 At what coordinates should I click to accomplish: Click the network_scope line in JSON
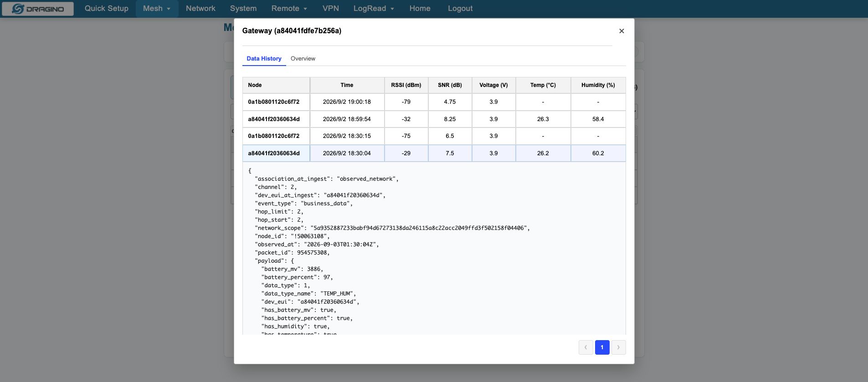click(392, 228)
